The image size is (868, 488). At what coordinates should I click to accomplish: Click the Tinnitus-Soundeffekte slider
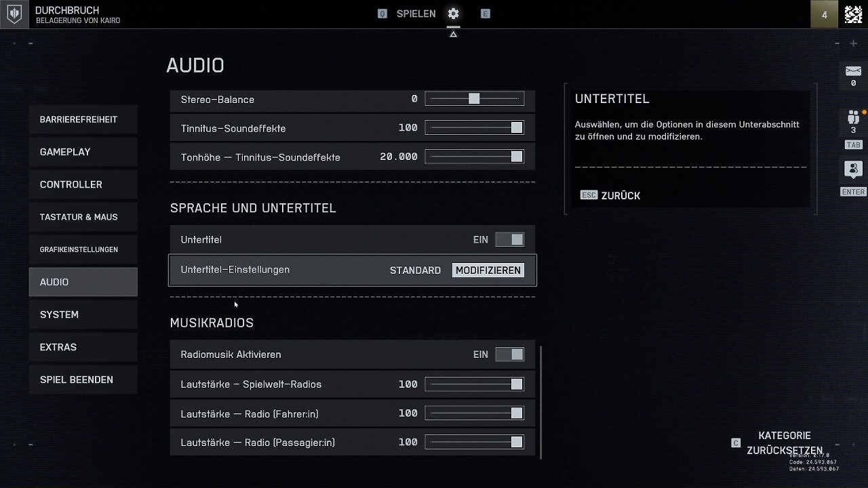coord(475,128)
